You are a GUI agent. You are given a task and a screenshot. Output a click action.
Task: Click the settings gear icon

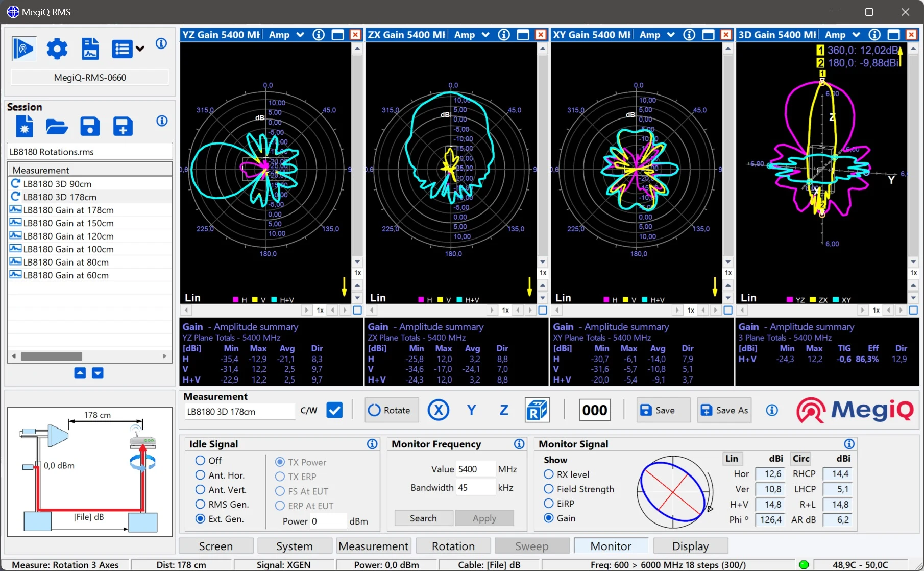(x=57, y=49)
